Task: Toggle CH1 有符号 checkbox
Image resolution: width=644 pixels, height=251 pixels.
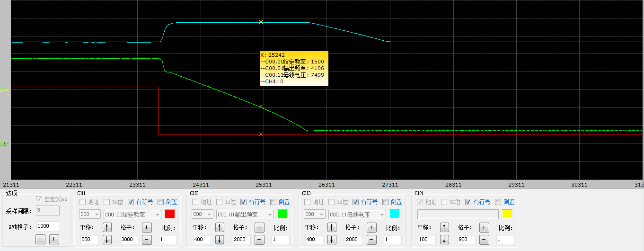Action: coord(131,202)
